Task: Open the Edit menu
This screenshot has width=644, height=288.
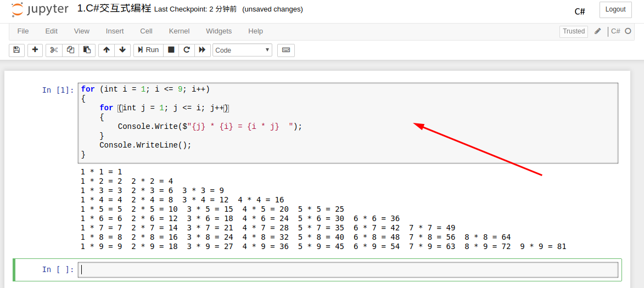Action: pos(52,31)
